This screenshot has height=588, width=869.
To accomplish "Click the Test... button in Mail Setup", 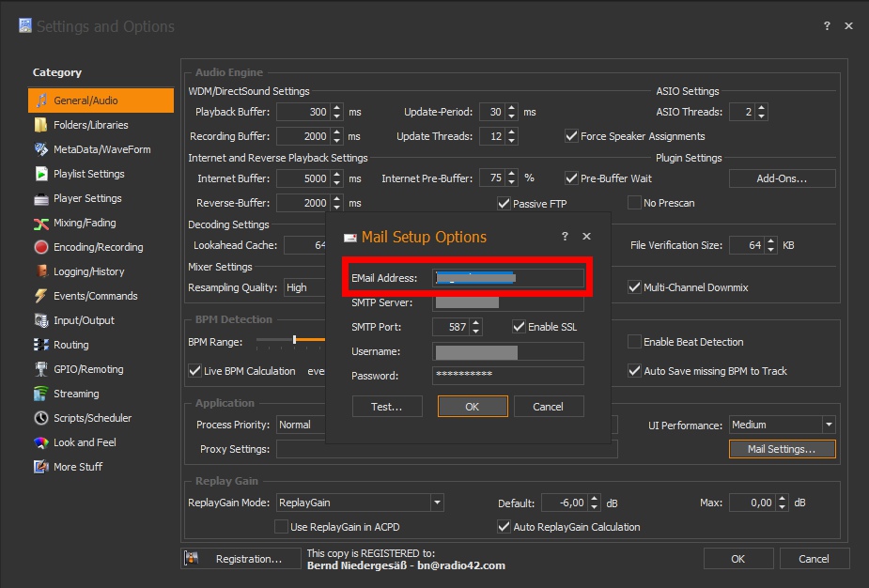I will tap(386, 407).
